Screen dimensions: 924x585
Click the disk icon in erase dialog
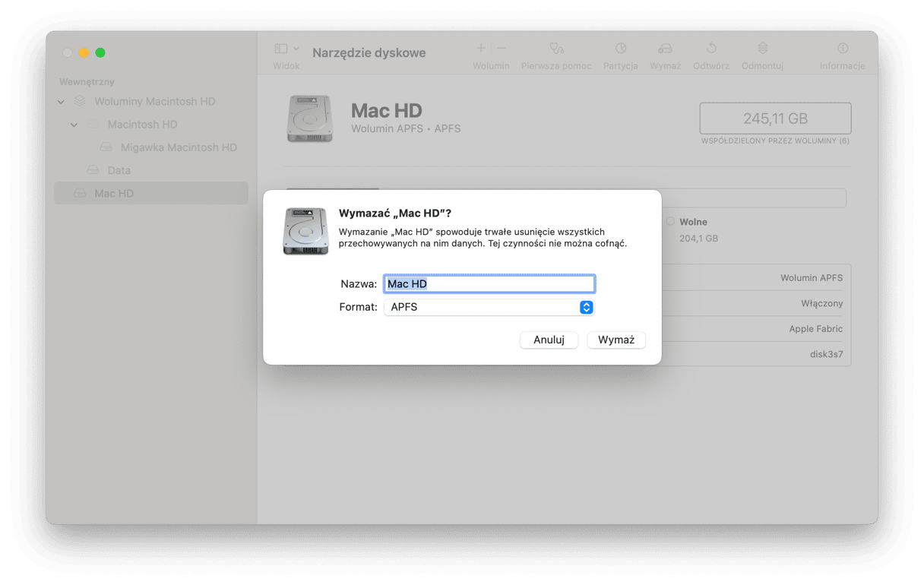(x=305, y=231)
